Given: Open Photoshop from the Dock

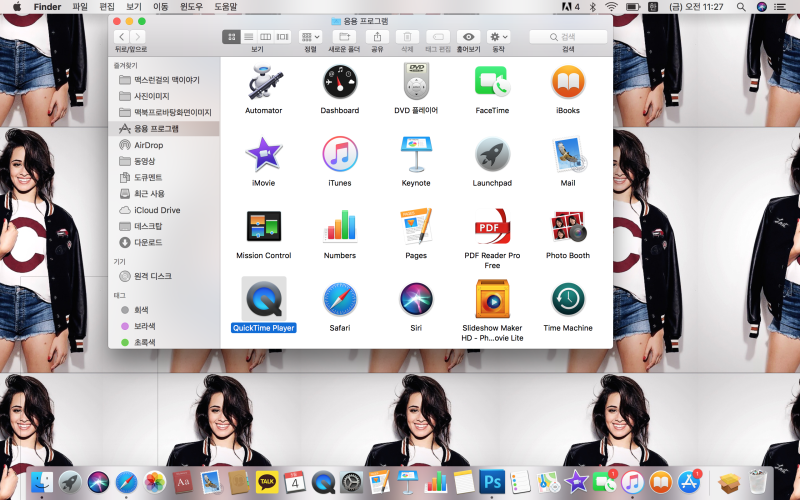Looking at the screenshot, I should click(x=492, y=482).
